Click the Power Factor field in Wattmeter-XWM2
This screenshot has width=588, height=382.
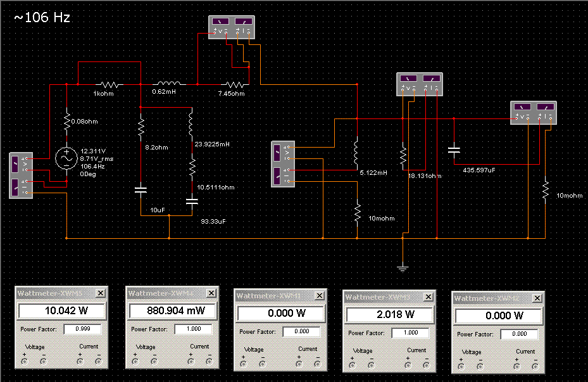[520, 334]
